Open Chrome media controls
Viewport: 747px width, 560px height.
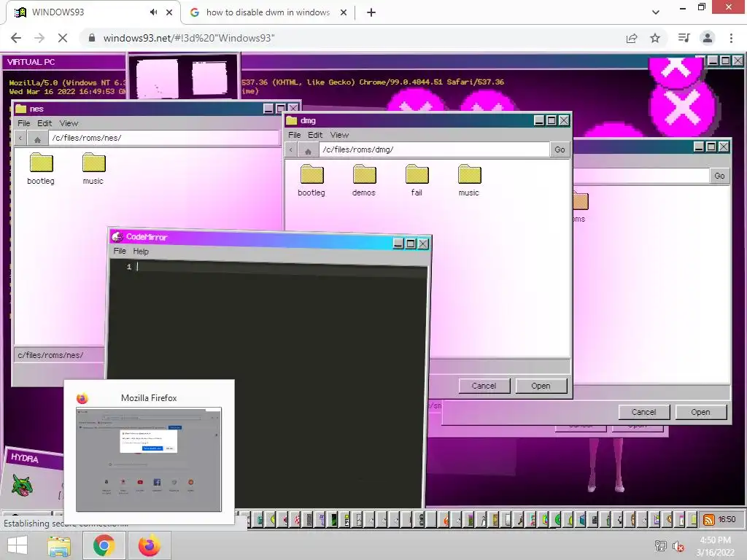(684, 38)
